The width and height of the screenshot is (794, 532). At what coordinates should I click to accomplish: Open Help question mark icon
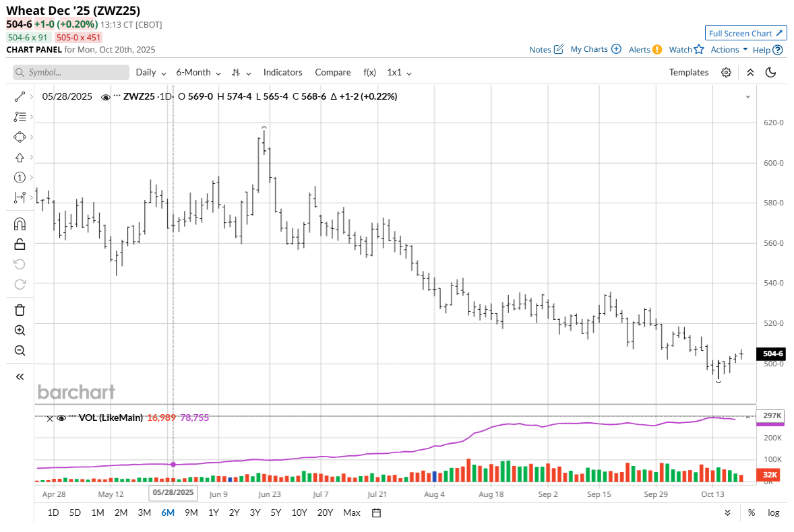tap(778, 50)
